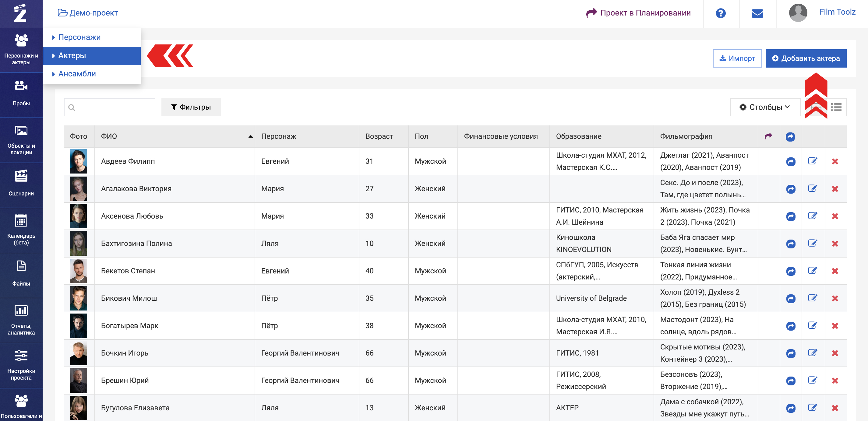
Task: Open Демо-проект breadcrumb link
Action: [88, 13]
